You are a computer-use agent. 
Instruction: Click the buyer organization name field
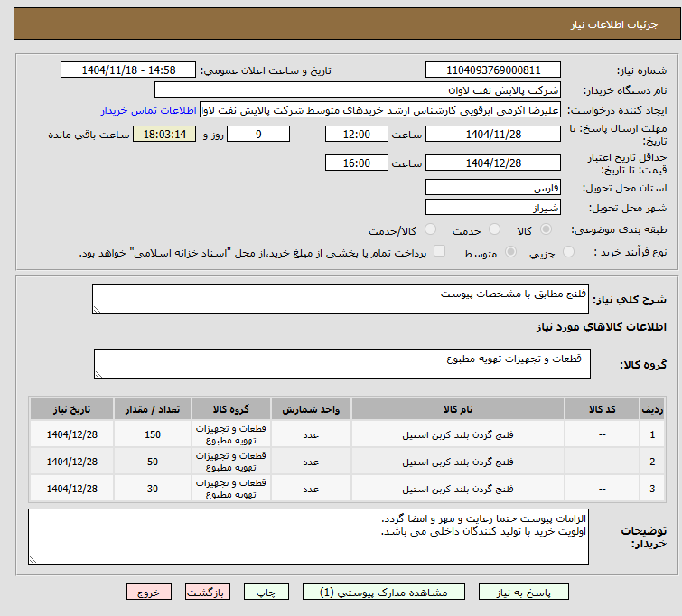coord(358,90)
